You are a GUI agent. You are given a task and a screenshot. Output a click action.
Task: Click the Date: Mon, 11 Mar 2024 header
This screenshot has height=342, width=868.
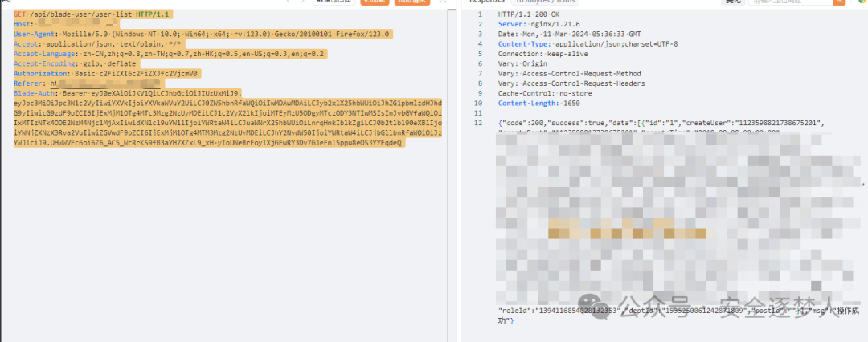[570, 35]
